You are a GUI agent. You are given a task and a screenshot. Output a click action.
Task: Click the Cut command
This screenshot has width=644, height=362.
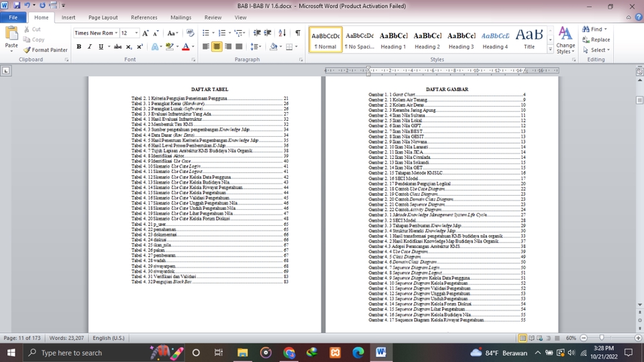tap(32, 29)
